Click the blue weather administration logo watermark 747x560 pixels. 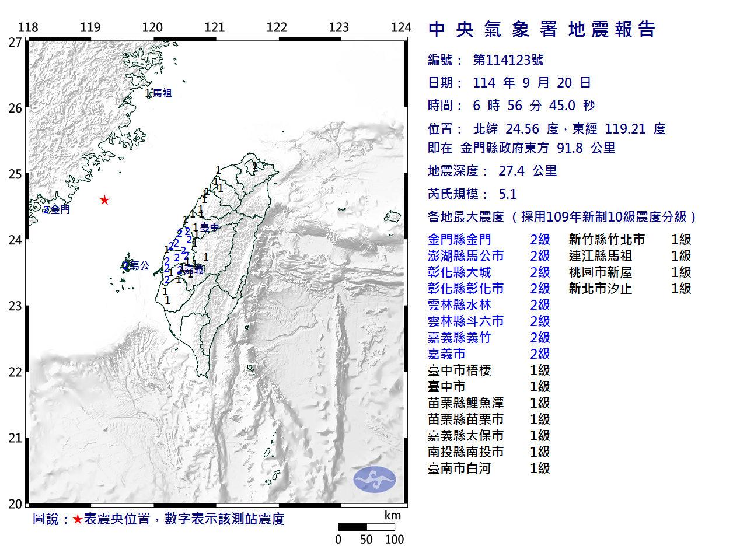(x=375, y=480)
